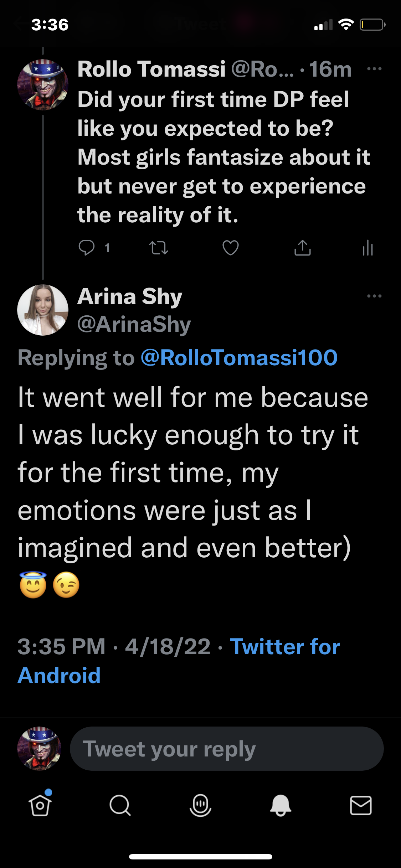Tap the Tweet your reply field
Image resolution: width=401 pixels, height=868 pixels.
227,749
